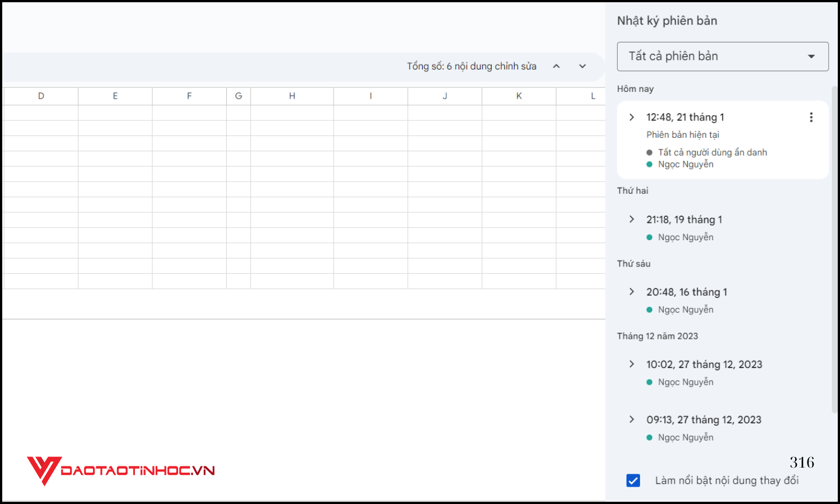Expand the 20:48, 16 tháng 1 version
Image resolution: width=840 pixels, height=504 pixels.
click(x=632, y=292)
